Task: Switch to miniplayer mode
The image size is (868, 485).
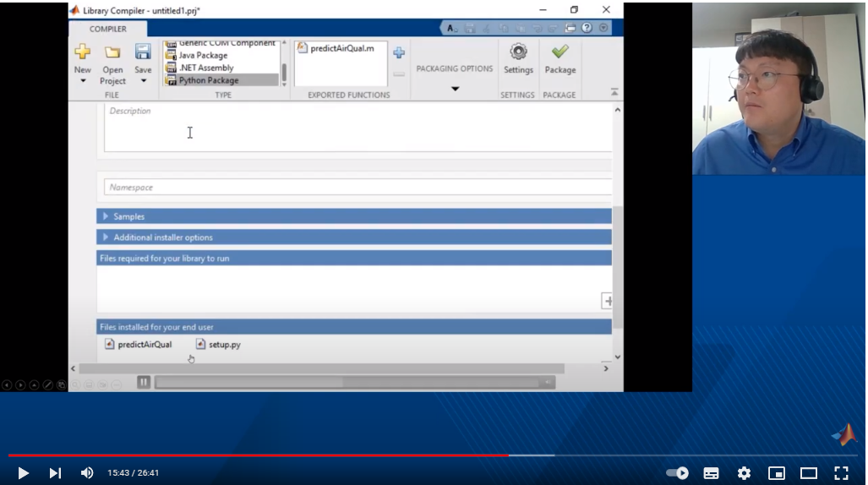Action: [777, 473]
